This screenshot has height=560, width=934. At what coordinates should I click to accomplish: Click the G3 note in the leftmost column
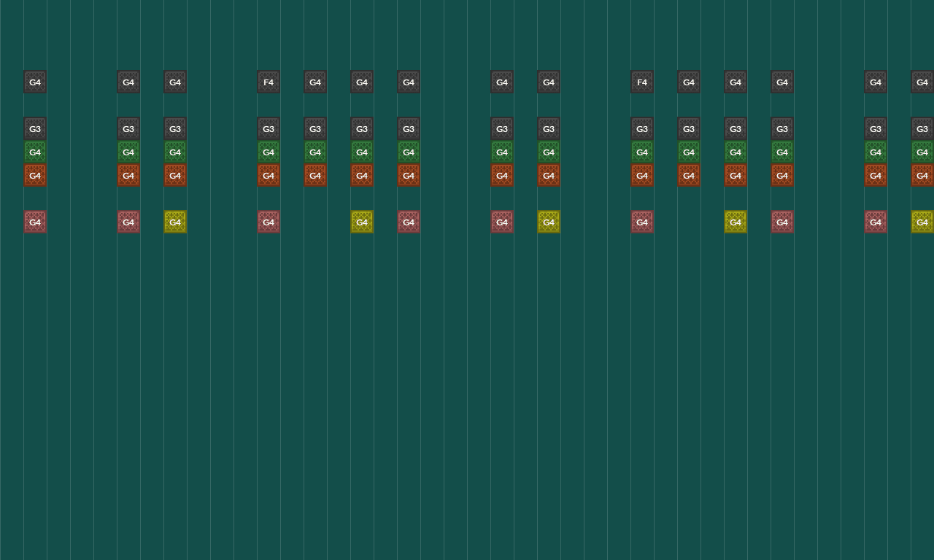pyautogui.click(x=35, y=128)
